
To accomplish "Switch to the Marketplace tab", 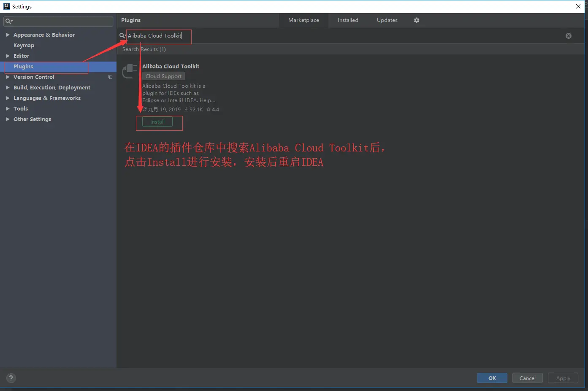I will [303, 20].
